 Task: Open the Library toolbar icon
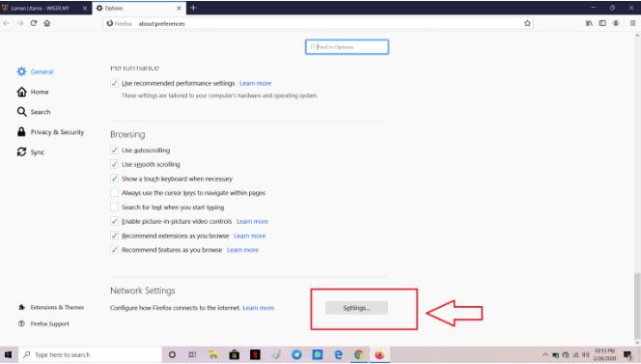click(589, 23)
